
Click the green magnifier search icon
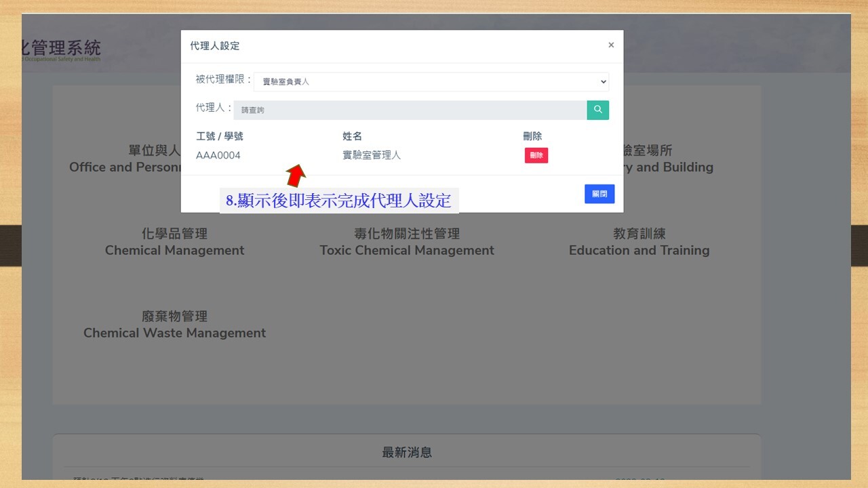[x=597, y=110]
